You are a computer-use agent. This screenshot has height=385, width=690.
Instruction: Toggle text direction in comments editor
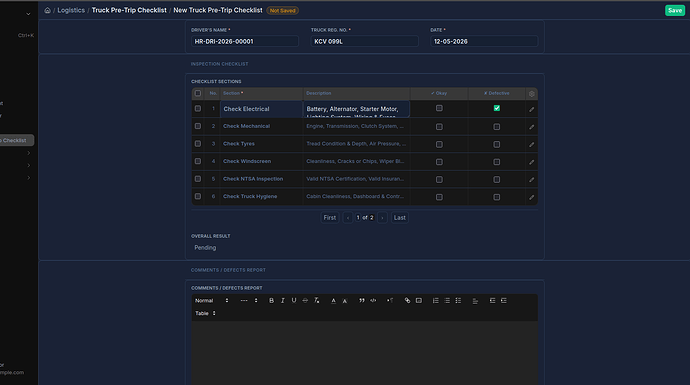(x=390, y=301)
